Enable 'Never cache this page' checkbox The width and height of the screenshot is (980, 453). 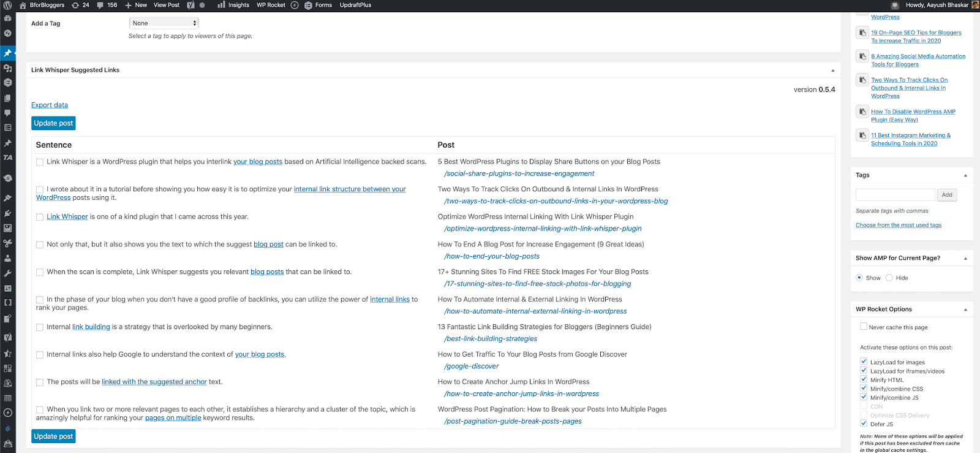[x=864, y=327]
